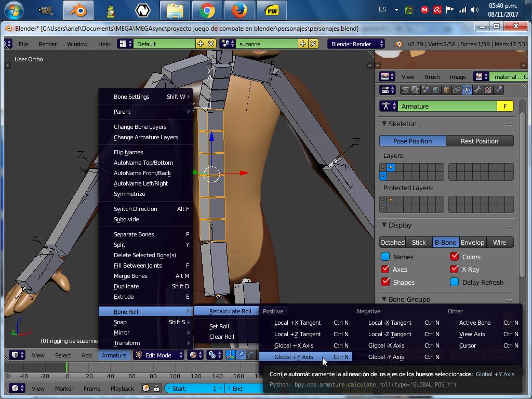Open the Bone properties tab
This screenshot has height=399, width=532.
[x=477, y=90]
